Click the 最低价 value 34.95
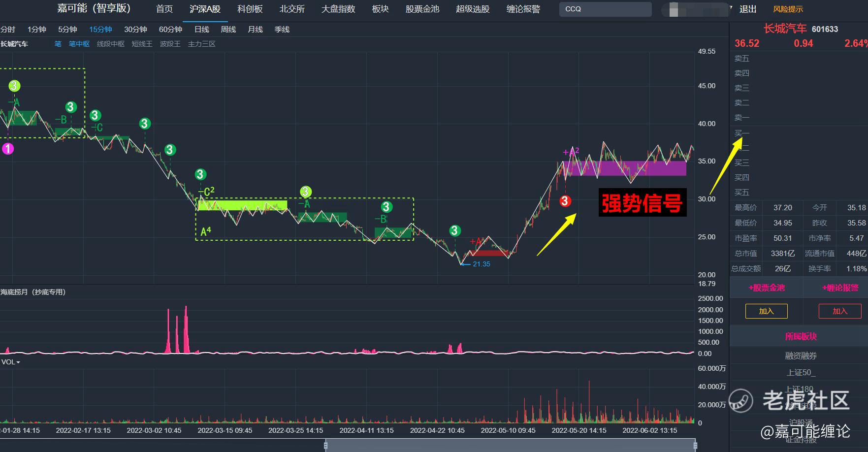 tap(783, 223)
